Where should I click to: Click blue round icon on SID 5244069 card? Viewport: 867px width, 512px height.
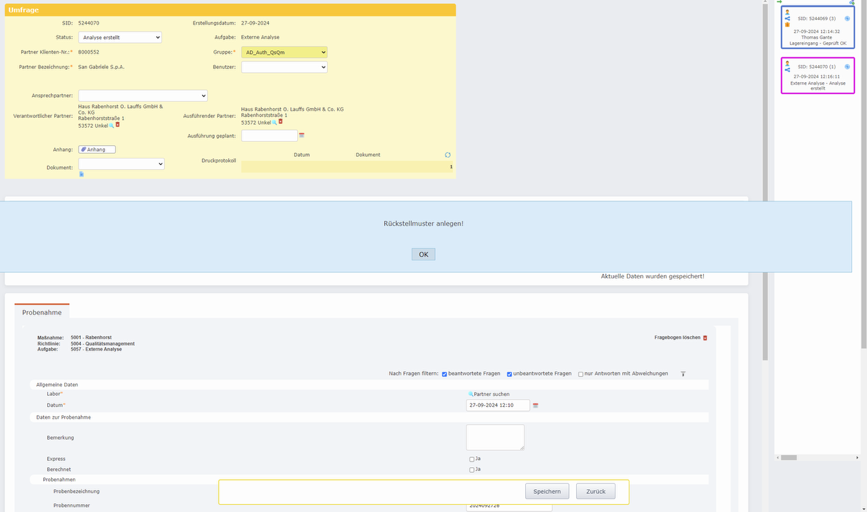(847, 18)
